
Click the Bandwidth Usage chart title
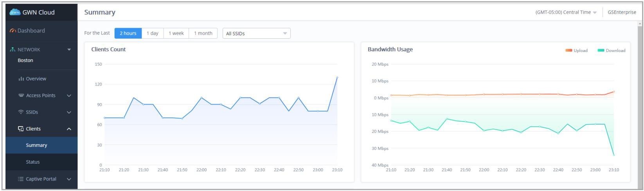point(390,50)
